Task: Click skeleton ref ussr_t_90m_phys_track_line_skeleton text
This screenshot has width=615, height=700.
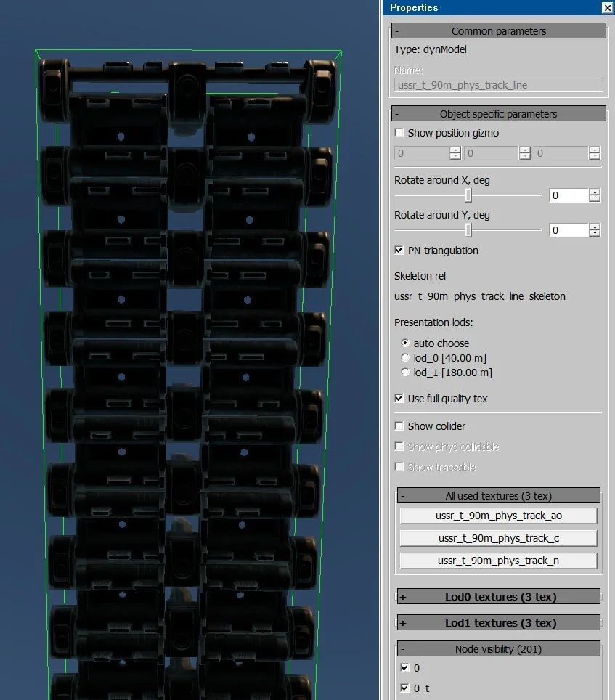Action: (480, 296)
